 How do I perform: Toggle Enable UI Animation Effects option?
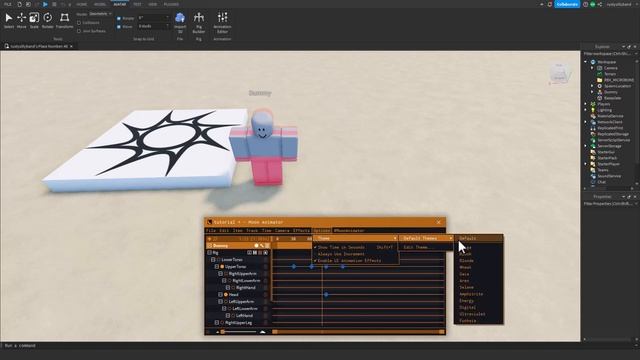pyautogui.click(x=355, y=260)
